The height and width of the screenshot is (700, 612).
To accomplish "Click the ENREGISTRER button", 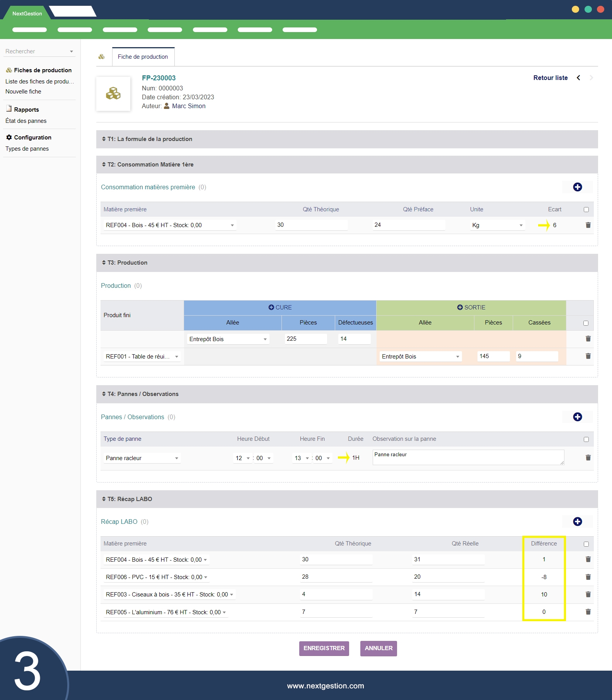I will [x=324, y=648].
